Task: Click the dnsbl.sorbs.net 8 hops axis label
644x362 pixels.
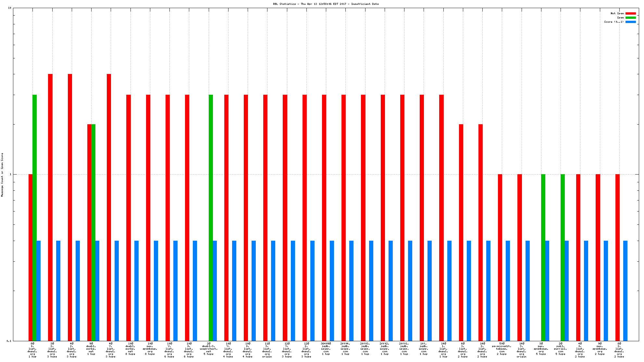Action: (x=130, y=349)
